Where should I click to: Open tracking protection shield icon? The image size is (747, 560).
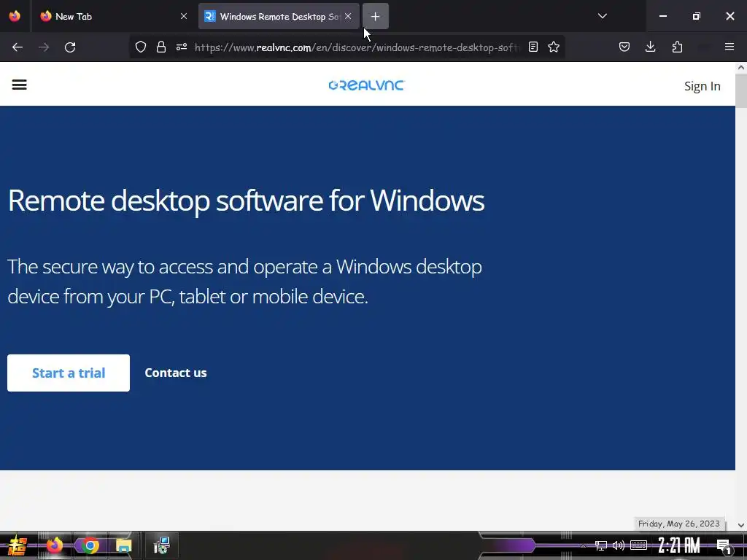tap(141, 47)
